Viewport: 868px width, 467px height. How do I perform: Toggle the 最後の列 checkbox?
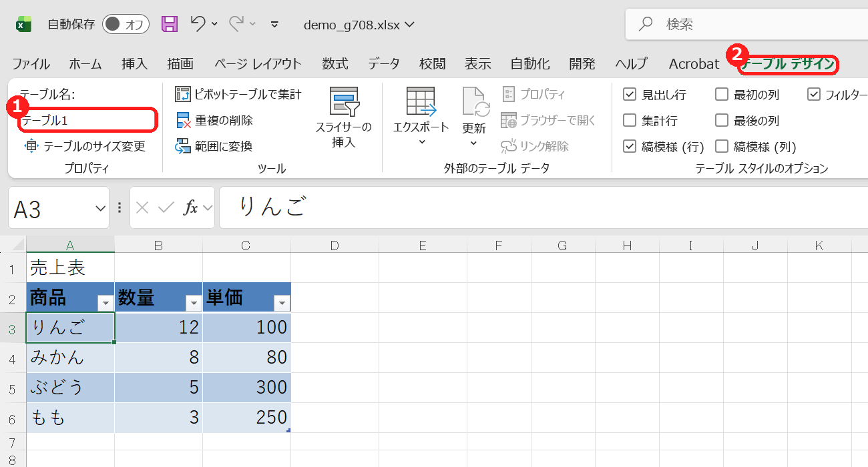pos(722,121)
